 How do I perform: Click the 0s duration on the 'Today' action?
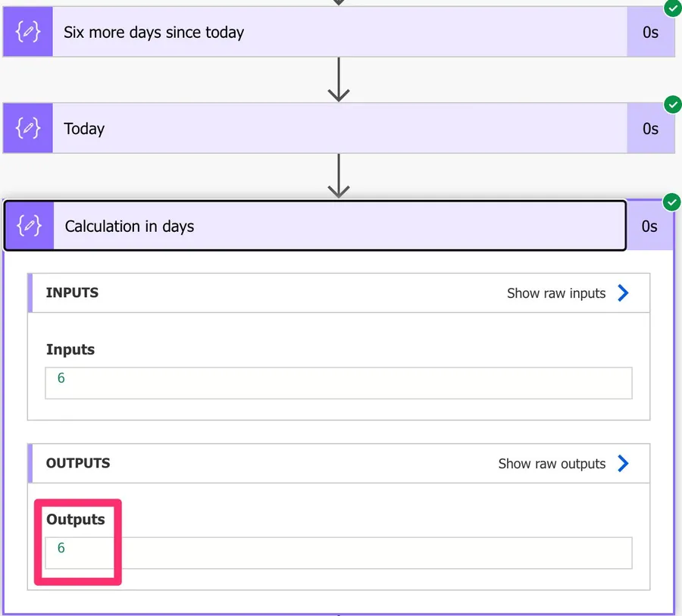point(650,129)
